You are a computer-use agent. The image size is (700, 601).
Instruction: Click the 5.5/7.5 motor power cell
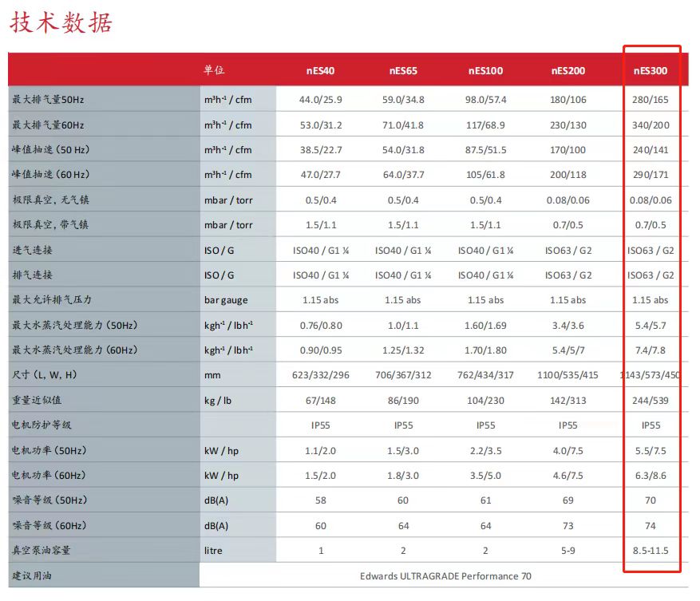(x=651, y=451)
